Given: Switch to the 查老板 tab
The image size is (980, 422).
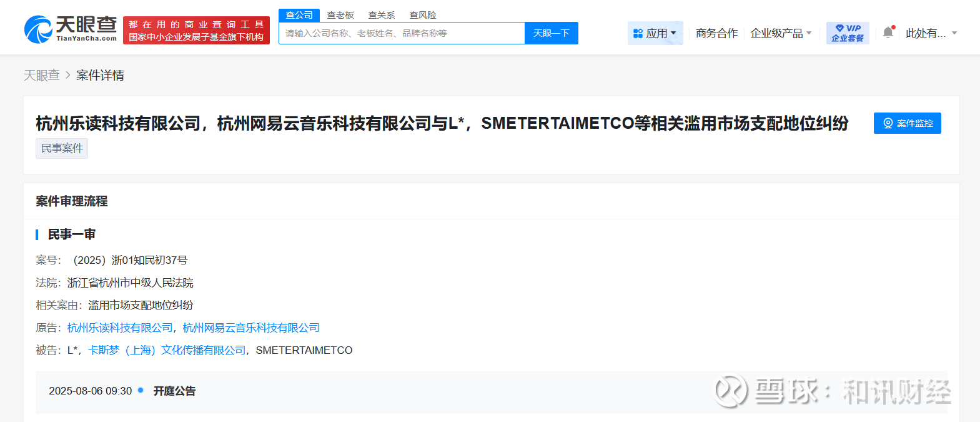Looking at the screenshot, I should click(x=340, y=15).
